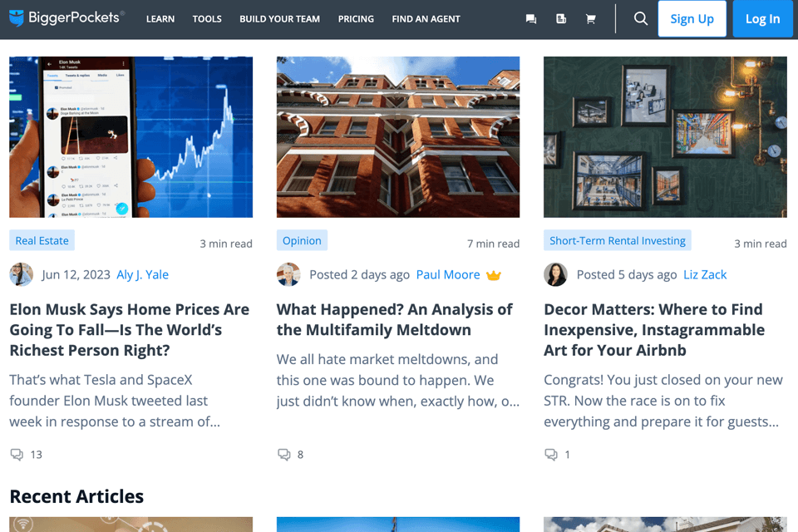Click "7 min read" label
The height and width of the screenshot is (532, 798).
click(x=493, y=244)
